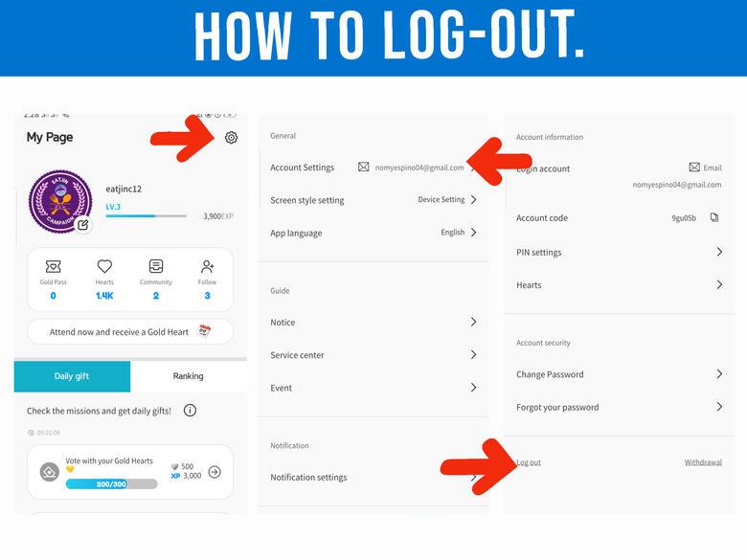The image size is (747, 560).
Task: Click the My Page title
Action: pos(50,137)
